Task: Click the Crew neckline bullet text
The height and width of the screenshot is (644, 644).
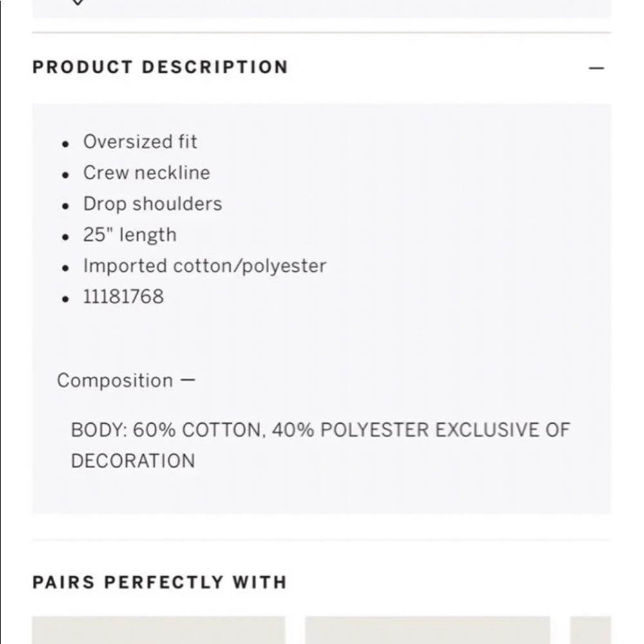Action: 146,173
